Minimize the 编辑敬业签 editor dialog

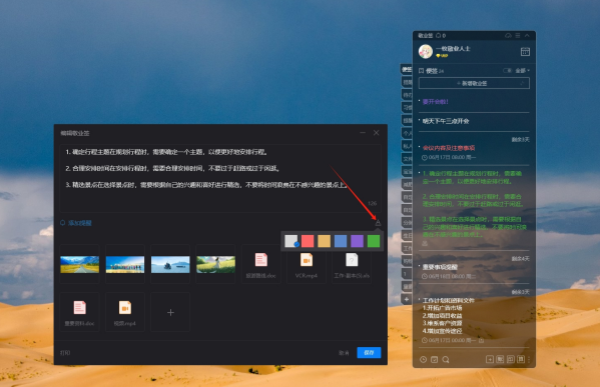click(x=362, y=132)
